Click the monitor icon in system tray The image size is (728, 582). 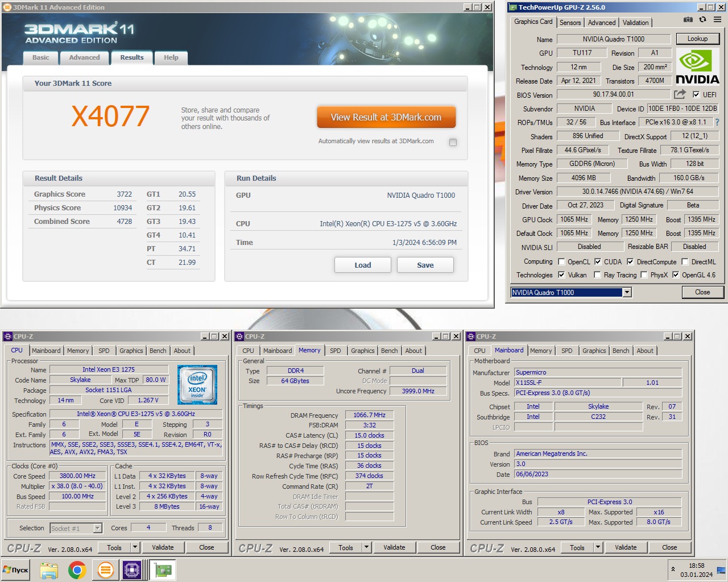(x=721, y=569)
